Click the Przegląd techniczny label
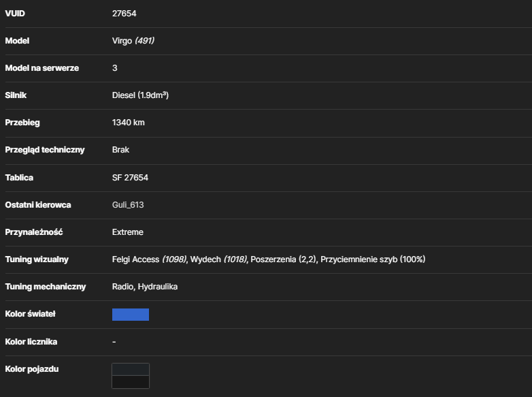The height and width of the screenshot is (397, 532). tap(44, 150)
